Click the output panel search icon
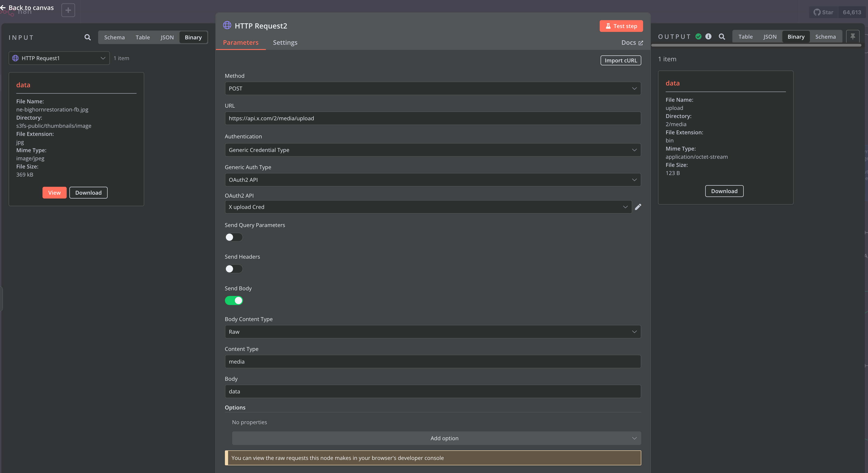Screen dimensions: 868x473 [722, 37]
